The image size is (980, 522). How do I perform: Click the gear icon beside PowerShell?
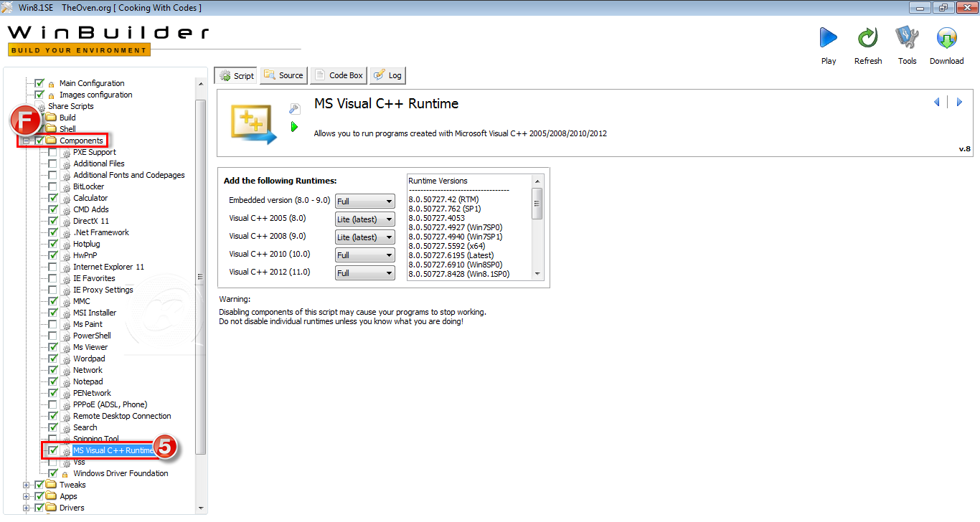point(66,336)
